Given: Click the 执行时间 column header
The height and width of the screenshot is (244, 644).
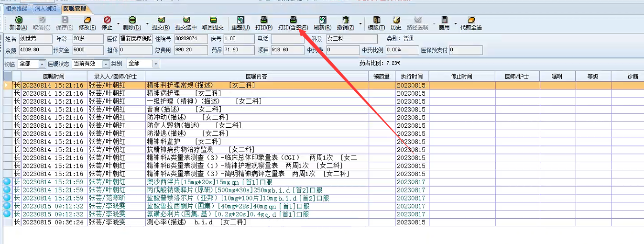Looking at the screenshot, I should click(412, 77).
